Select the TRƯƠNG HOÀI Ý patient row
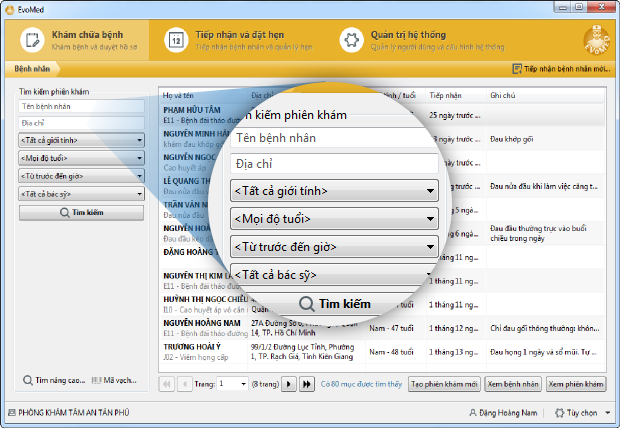Screen dimensions: 620x428 pyautogui.click(x=382, y=352)
